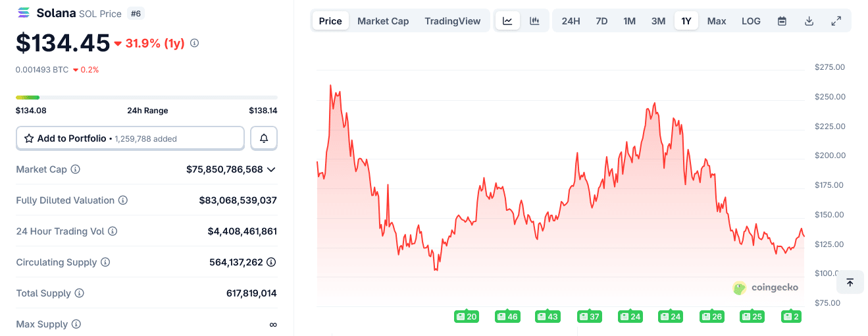
Task: Open the calendar date range picker
Action: click(x=782, y=21)
